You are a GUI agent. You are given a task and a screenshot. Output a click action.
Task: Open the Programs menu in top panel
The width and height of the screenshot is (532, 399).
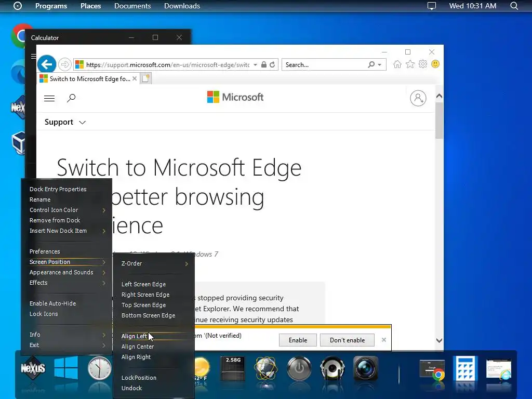pyautogui.click(x=51, y=6)
